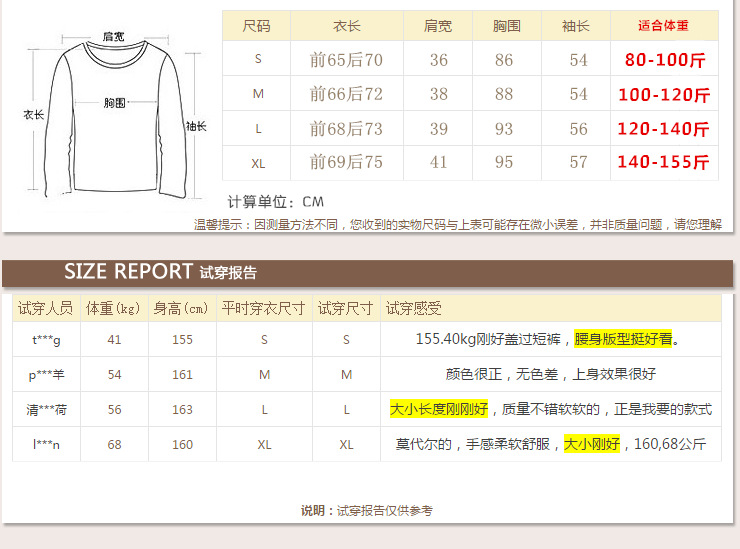Click the yellow highlighted 腰身版型挺好看 text
The image size is (740, 549).
coord(623,340)
